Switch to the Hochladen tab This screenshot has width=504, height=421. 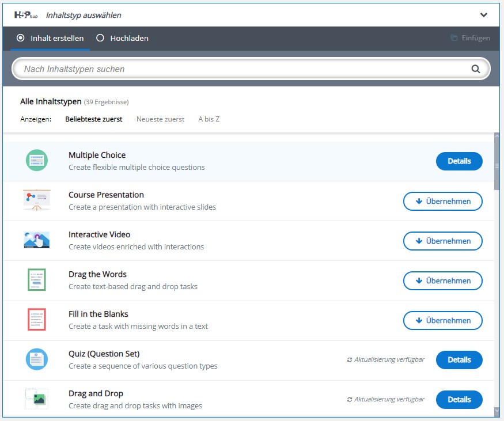pyautogui.click(x=123, y=38)
